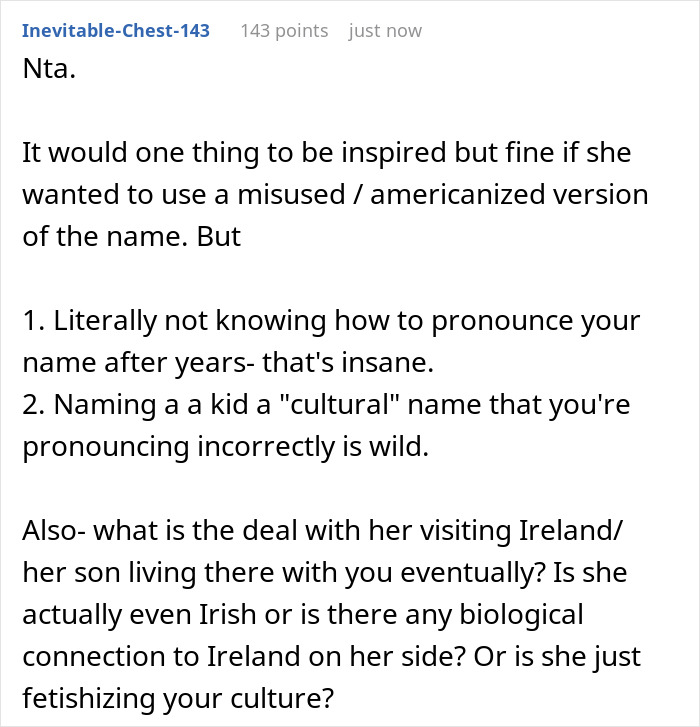Screen dimensions: 700x727
Task: Click the phrase "Also- what is the deal"
Action: click(x=142, y=529)
